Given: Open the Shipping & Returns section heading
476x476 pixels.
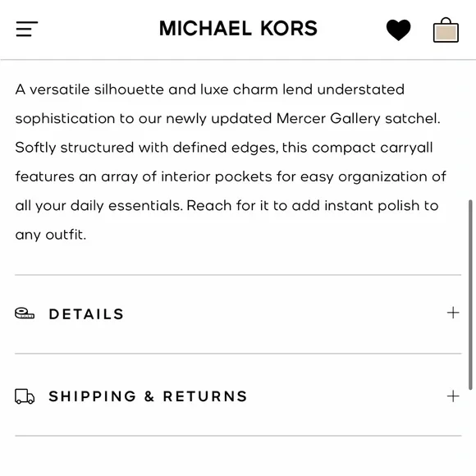Looking at the screenshot, I should click(149, 396).
